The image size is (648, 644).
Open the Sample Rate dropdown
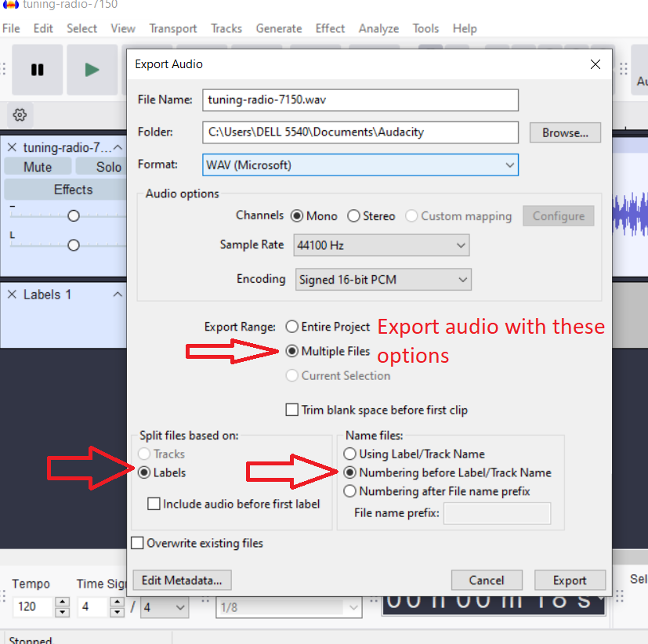(382, 245)
